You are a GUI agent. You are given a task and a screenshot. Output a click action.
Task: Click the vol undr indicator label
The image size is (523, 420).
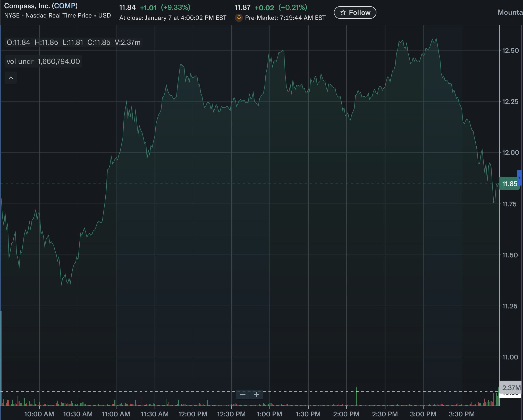point(20,61)
